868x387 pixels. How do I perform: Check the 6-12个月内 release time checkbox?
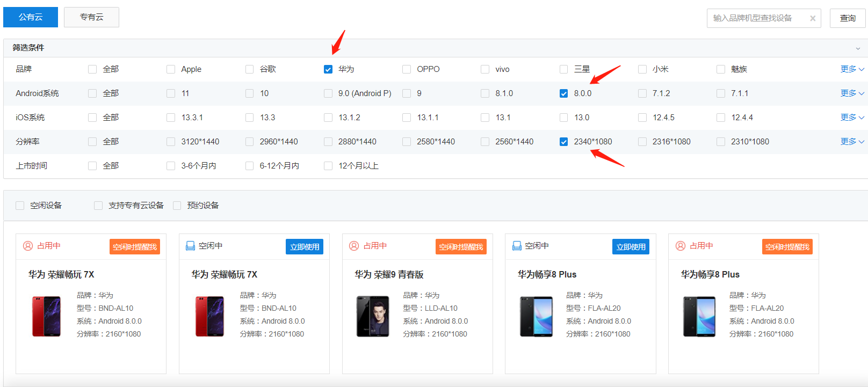pyautogui.click(x=249, y=166)
